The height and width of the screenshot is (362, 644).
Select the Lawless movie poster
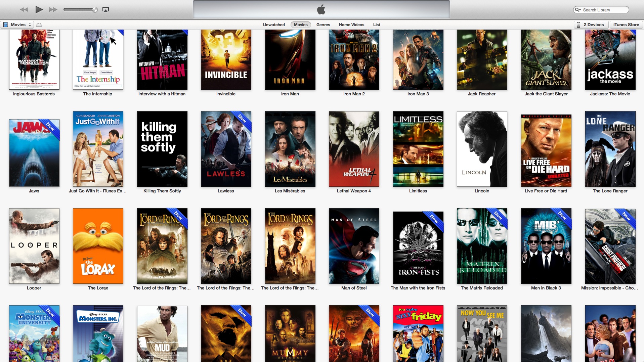coord(226,149)
